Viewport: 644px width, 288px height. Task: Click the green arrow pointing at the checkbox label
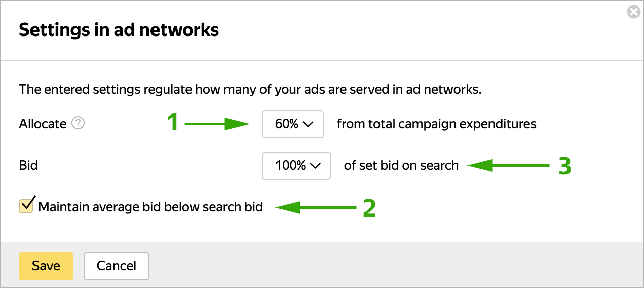click(316, 207)
